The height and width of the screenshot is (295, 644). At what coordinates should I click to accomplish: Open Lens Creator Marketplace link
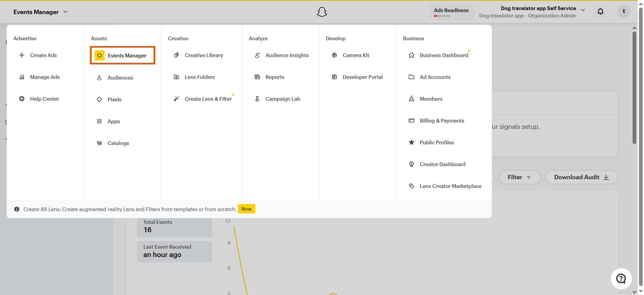pyautogui.click(x=450, y=186)
